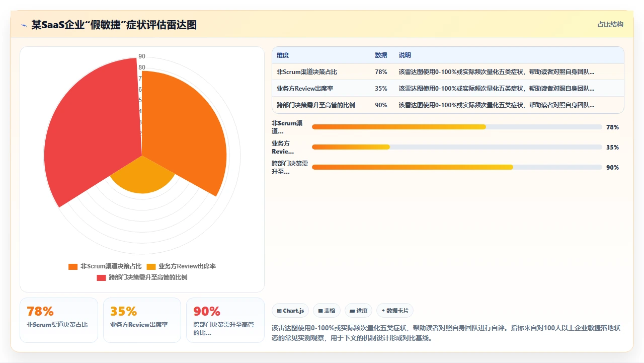The width and height of the screenshot is (644, 363).
Task: Click the yellow legend color box
Action: [151, 266]
